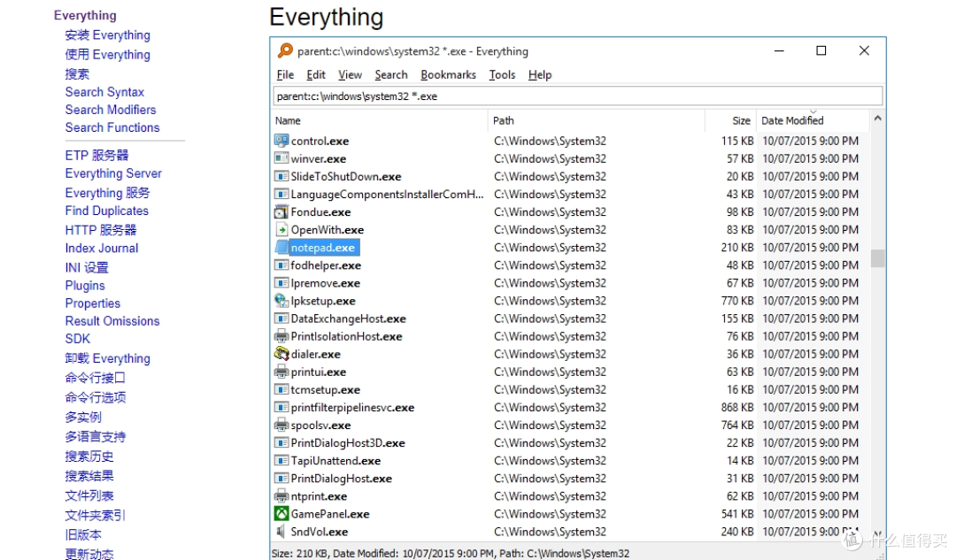Viewport: 956px width, 560px height.
Task: Sort results by the Path column header
Action: point(597,120)
